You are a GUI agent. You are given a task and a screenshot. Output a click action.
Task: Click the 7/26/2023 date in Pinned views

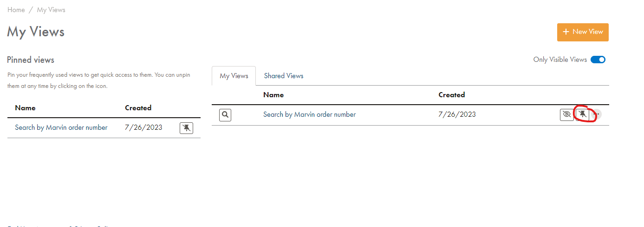tap(143, 127)
